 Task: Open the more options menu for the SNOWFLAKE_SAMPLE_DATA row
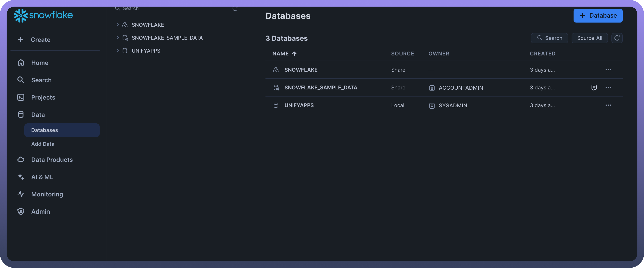pyautogui.click(x=608, y=87)
